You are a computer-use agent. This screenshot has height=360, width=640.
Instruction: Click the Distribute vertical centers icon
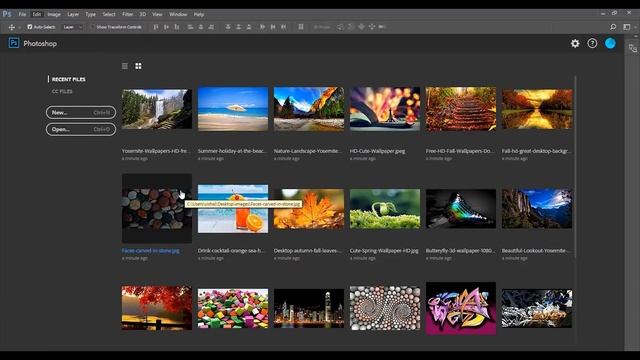[x=238, y=27]
